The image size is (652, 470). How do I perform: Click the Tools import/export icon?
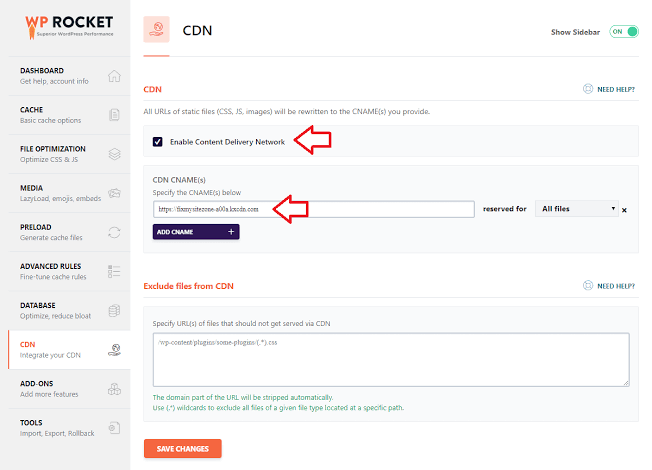[x=114, y=428]
